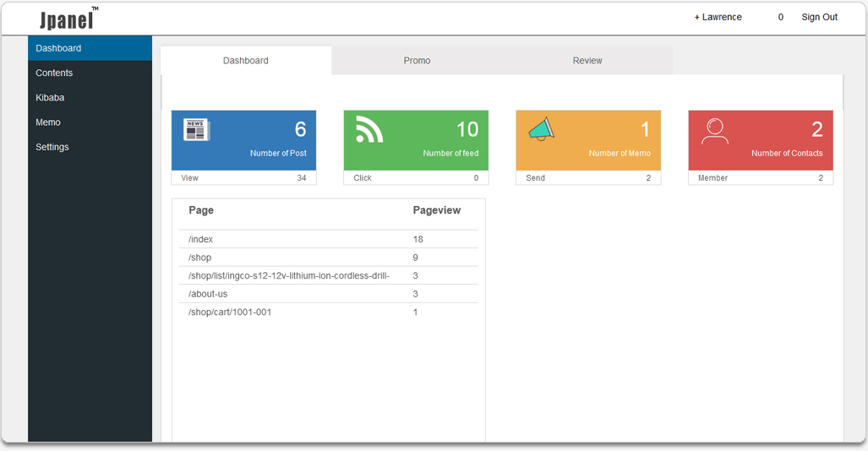Select the /index page row
This screenshot has width=868, height=451.
[x=328, y=239]
